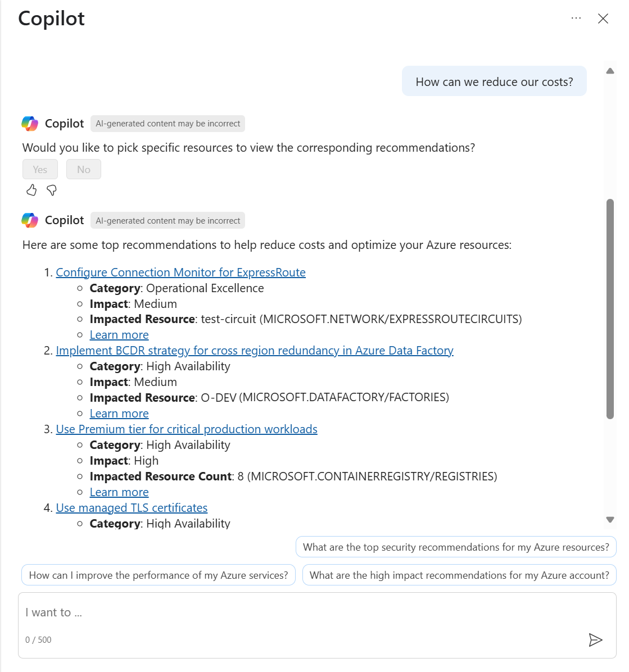Focus the 'I want to ...' input box
Viewport: 629px width, 672px height.
coord(304,613)
